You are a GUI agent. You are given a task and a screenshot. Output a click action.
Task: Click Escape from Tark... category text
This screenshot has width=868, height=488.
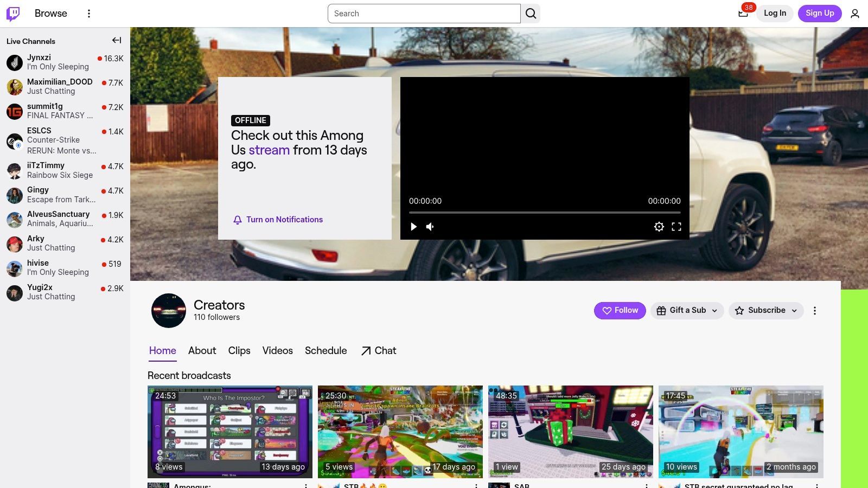61,200
